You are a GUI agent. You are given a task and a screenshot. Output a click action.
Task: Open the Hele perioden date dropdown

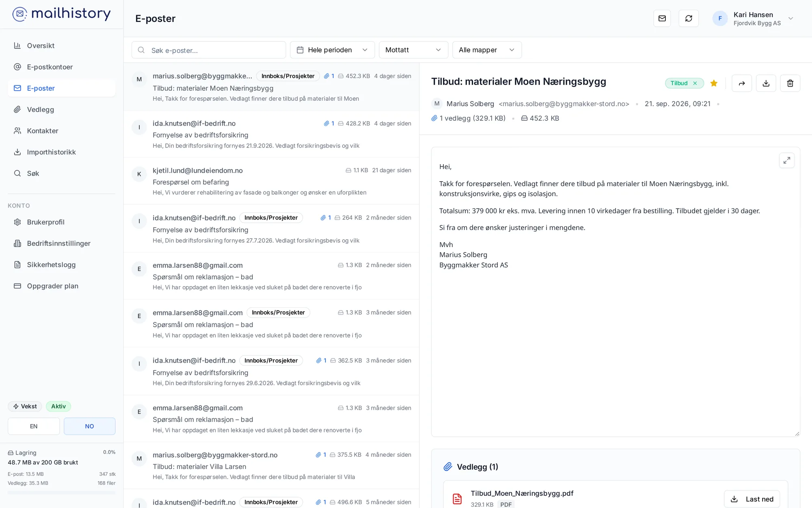point(333,50)
